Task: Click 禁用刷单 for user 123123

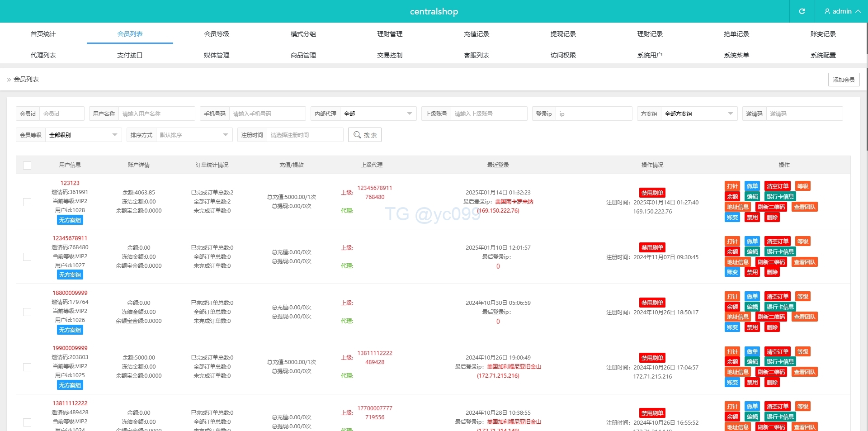Action: pyautogui.click(x=652, y=193)
